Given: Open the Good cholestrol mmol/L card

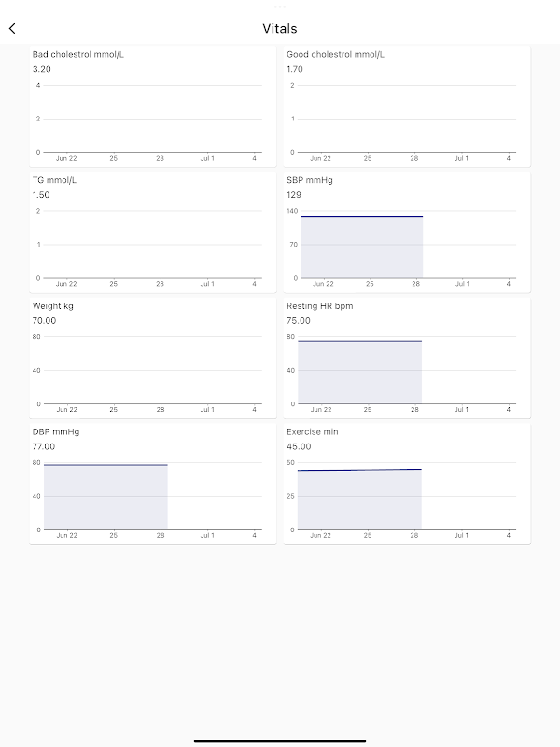Looking at the screenshot, I should pos(407,106).
